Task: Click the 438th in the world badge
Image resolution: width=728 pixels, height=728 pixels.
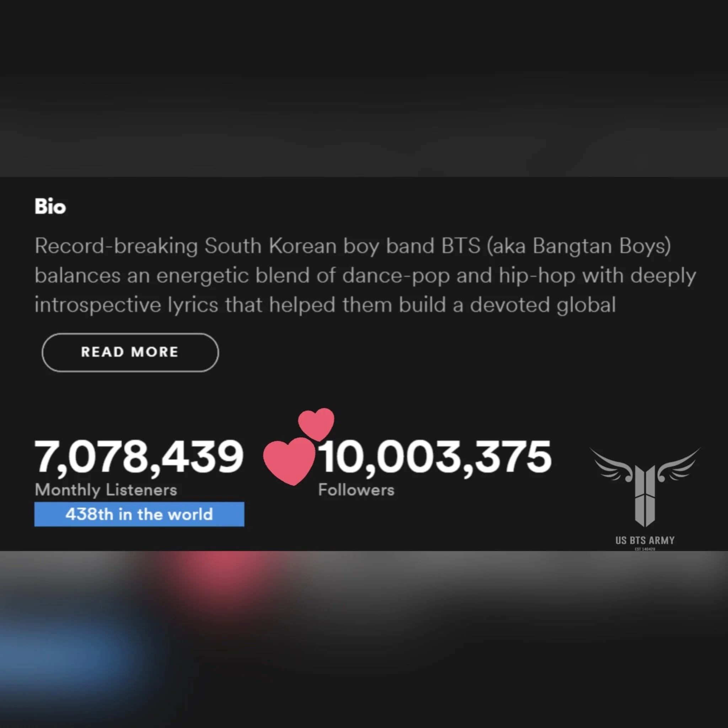Action: (139, 514)
